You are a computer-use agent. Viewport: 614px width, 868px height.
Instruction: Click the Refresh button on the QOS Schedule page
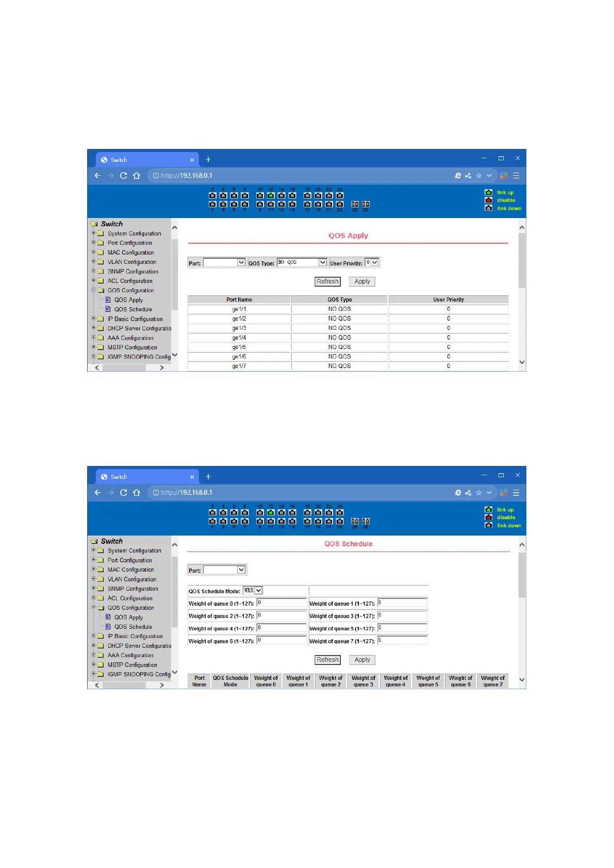coord(328,660)
